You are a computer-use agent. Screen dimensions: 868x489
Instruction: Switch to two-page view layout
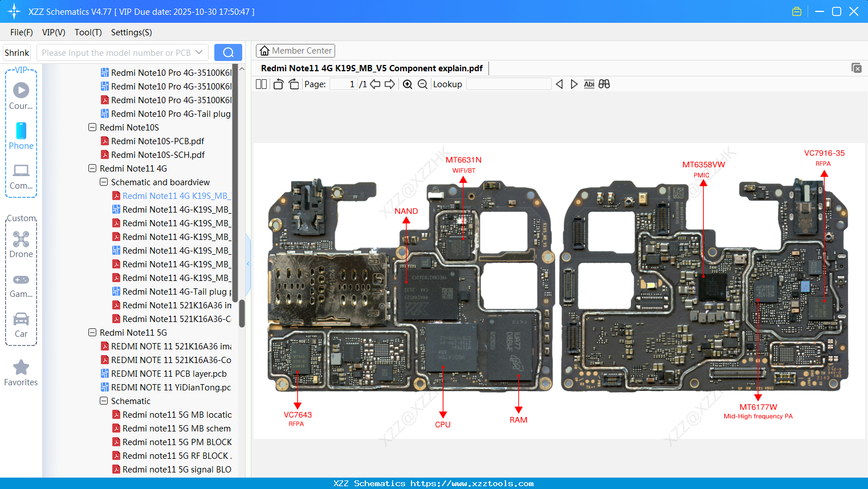[261, 84]
